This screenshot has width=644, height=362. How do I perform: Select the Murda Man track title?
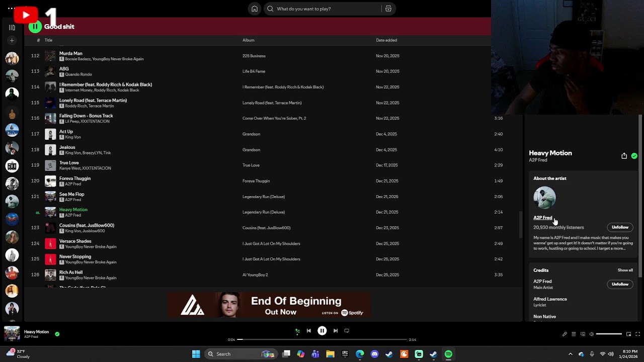(71, 53)
